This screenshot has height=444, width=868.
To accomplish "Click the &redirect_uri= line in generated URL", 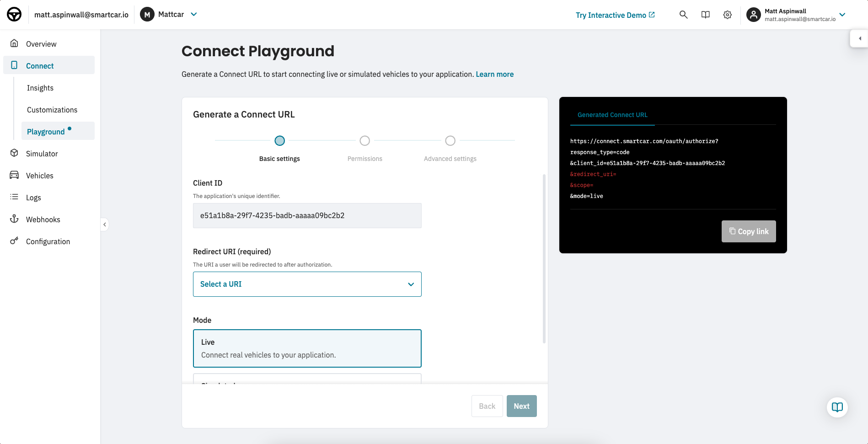I will (593, 174).
